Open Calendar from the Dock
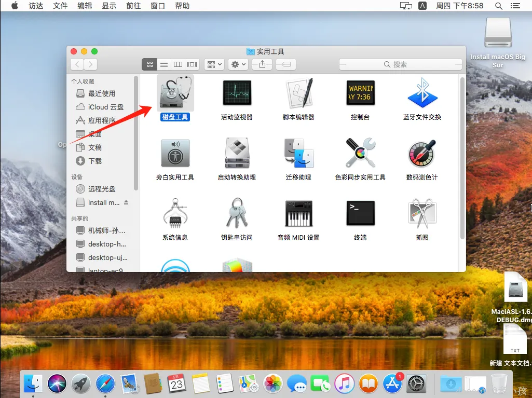Viewport: 532px width, 398px height. click(176, 384)
